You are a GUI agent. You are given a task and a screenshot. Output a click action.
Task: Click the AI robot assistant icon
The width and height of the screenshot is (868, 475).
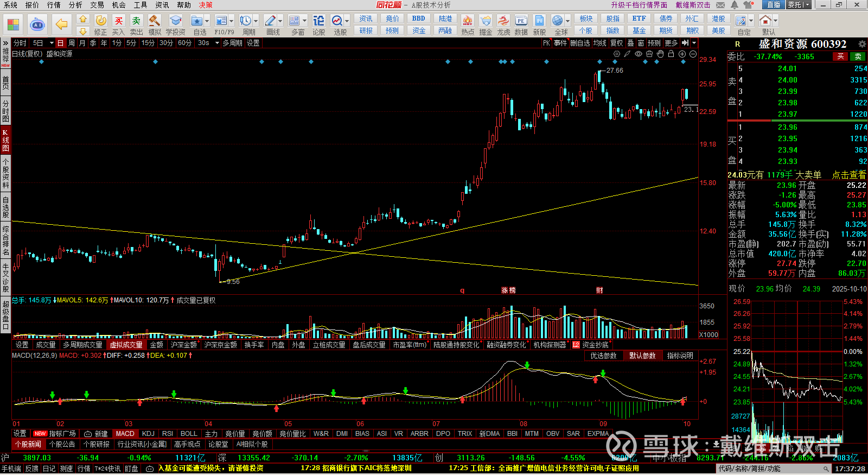(37, 24)
